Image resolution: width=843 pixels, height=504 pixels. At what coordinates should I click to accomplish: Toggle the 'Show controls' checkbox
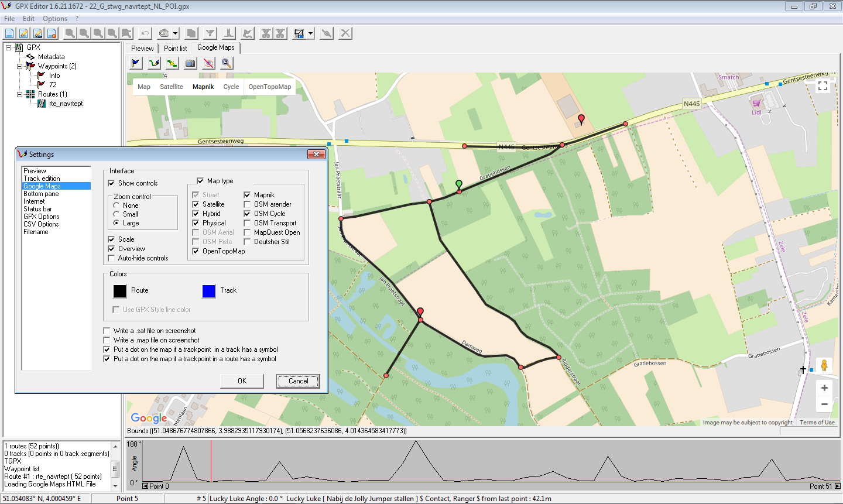pos(111,183)
